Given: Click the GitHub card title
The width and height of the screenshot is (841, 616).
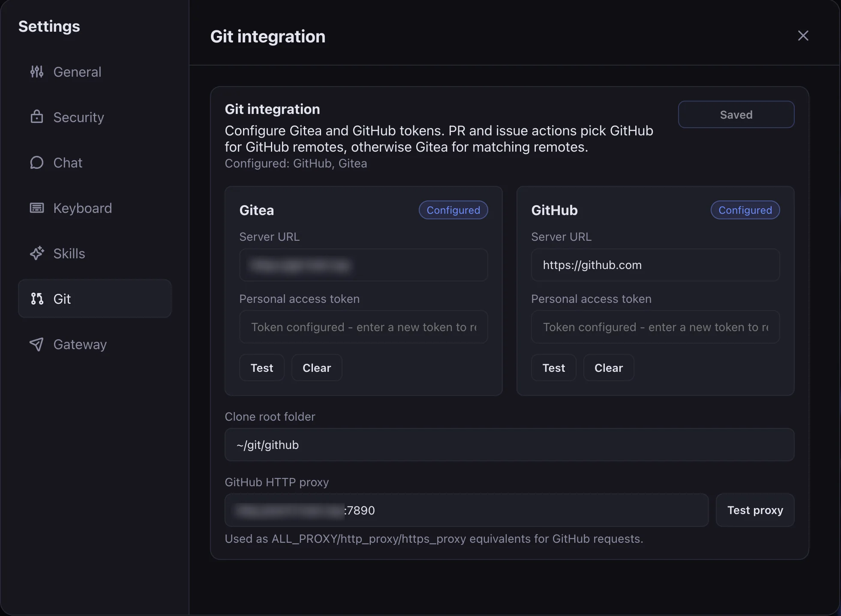Looking at the screenshot, I should click(x=555, y=210).
